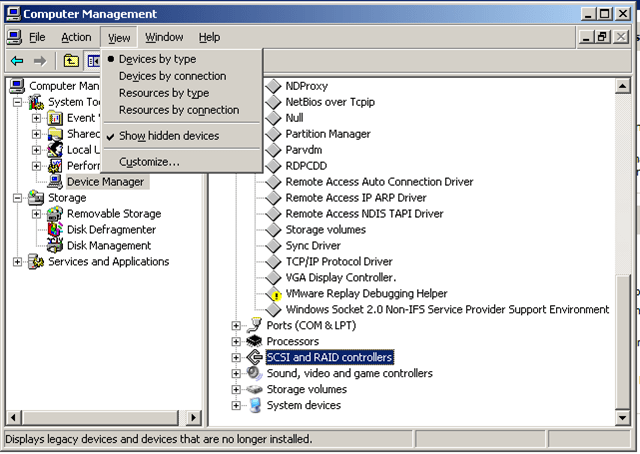Select Devices by connection view option
This screenshot has width=640, height=454.
coord(172,76)
